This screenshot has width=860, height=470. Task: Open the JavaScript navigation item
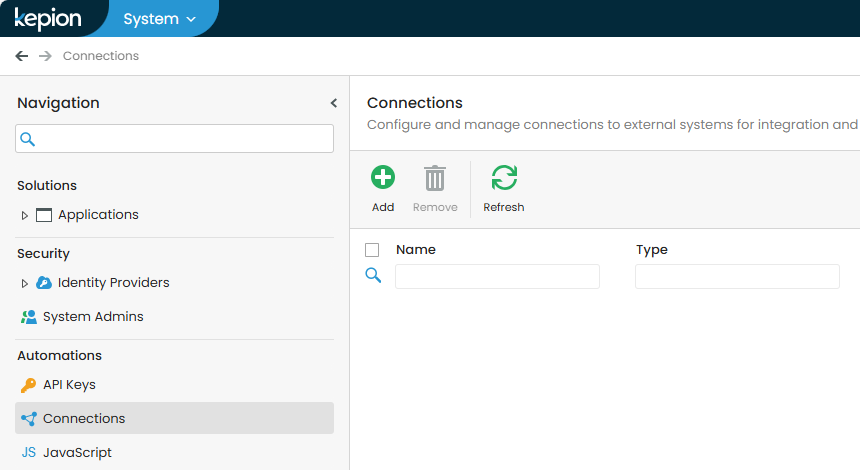click(77, 453)
